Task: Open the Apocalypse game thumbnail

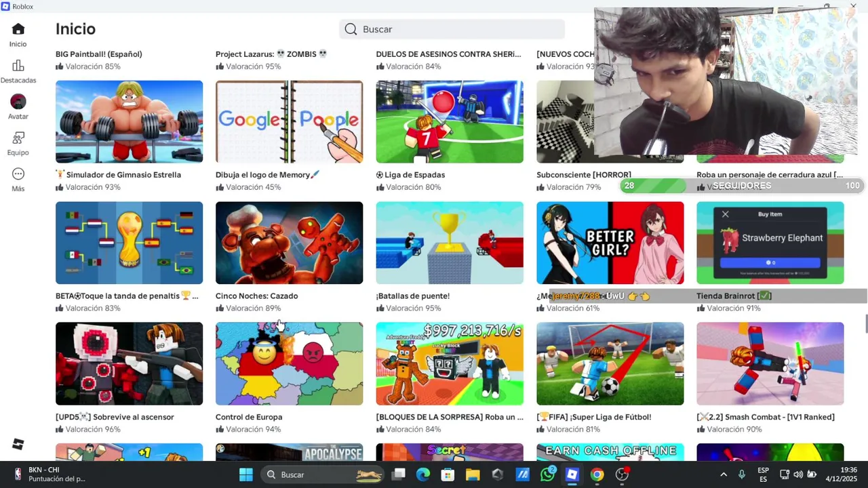Action: tap(289, 452)
